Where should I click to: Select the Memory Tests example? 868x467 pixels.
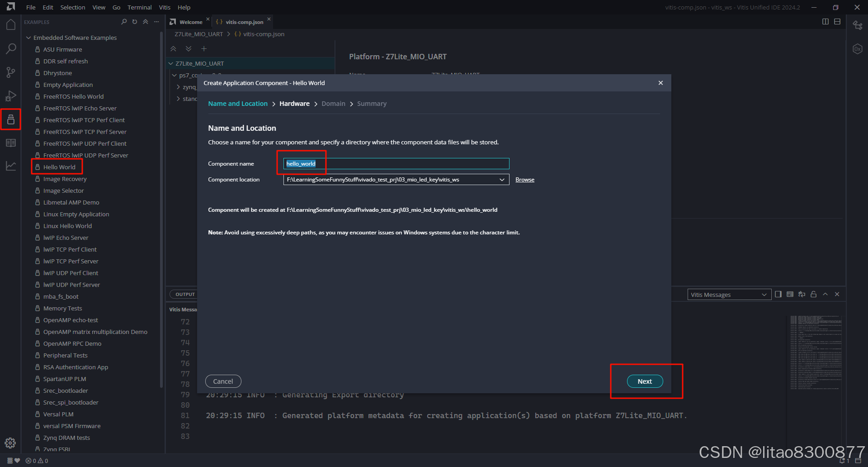(x=62, y=308)
